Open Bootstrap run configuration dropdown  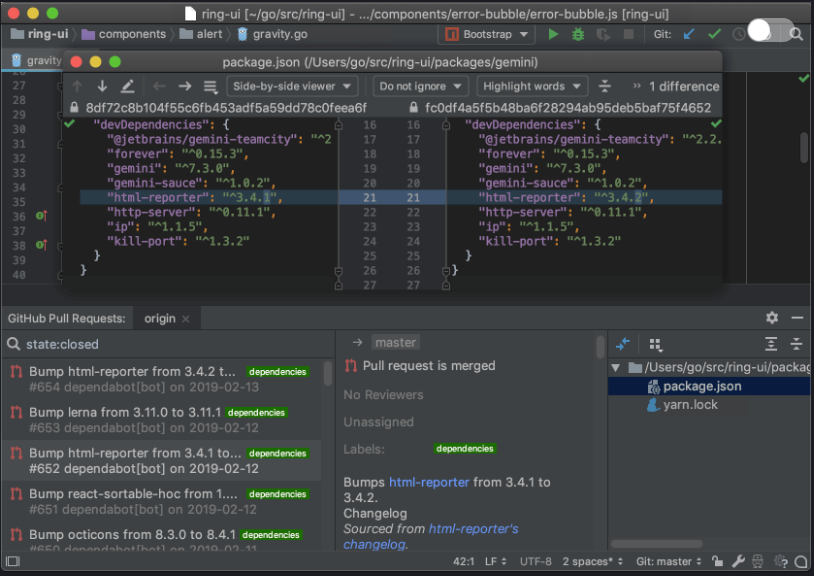(486, 34)
